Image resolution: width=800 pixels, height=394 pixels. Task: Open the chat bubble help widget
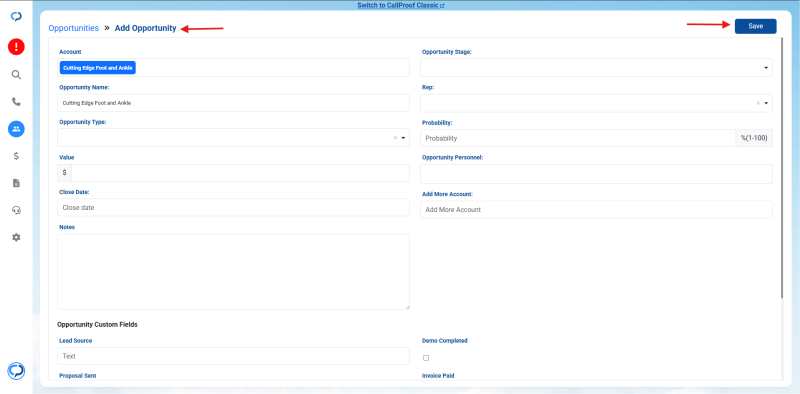pos(16,371)
